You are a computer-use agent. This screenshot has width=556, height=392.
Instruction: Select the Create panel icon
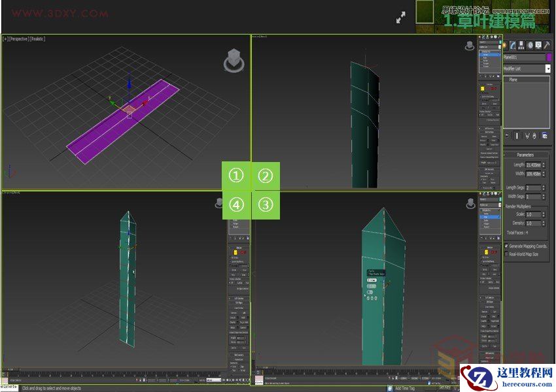[504, 44]
